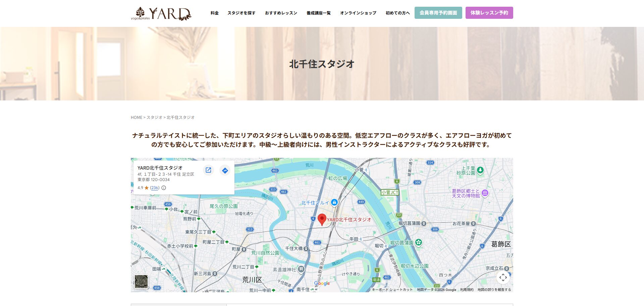Open the 養成講座一覧 menu item

tap(319, 13)
